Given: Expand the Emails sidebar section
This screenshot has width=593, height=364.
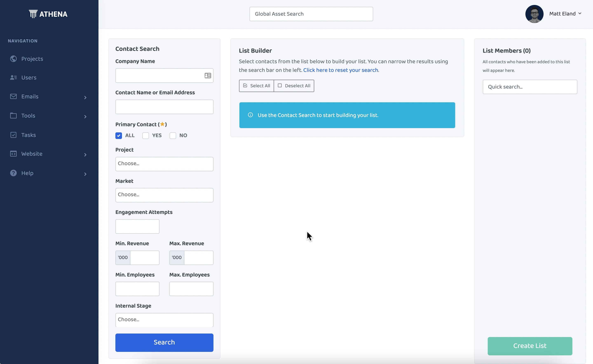Looking at the screenshot, I should [x=85, y=97].
